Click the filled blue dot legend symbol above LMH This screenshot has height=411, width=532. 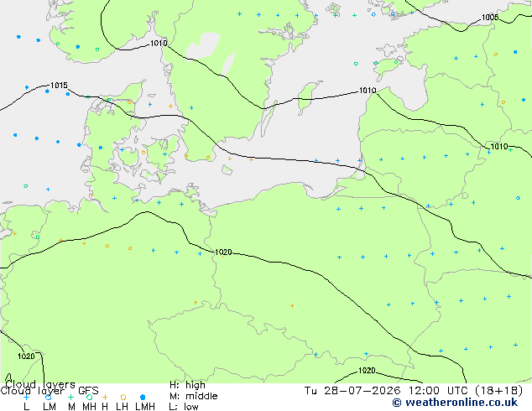[x=143, y=397]
